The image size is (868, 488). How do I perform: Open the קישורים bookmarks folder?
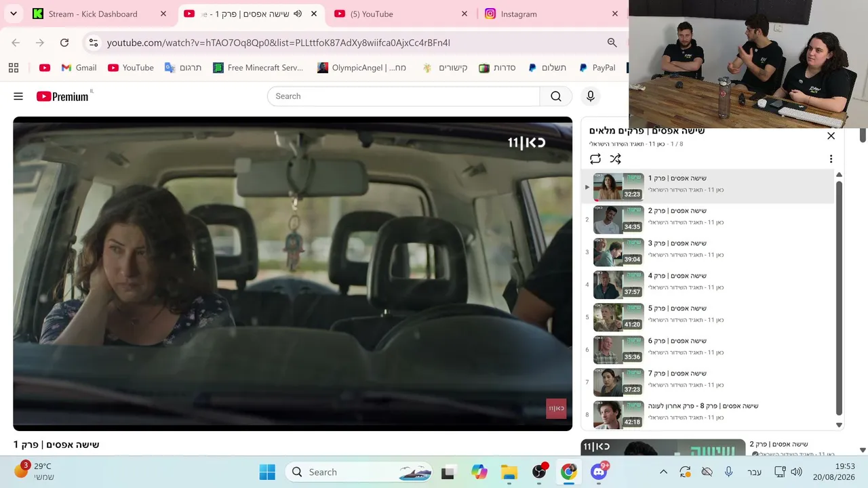[445, 68]
